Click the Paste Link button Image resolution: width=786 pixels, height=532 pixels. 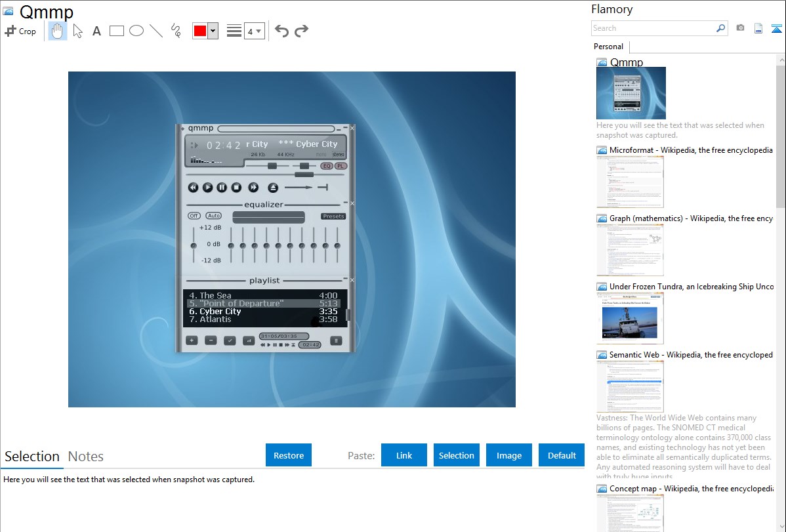[404, 455]
